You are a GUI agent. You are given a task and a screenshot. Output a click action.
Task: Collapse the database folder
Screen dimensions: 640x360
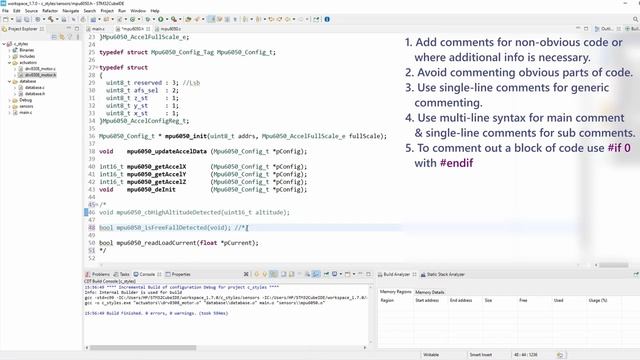point(10,81)
